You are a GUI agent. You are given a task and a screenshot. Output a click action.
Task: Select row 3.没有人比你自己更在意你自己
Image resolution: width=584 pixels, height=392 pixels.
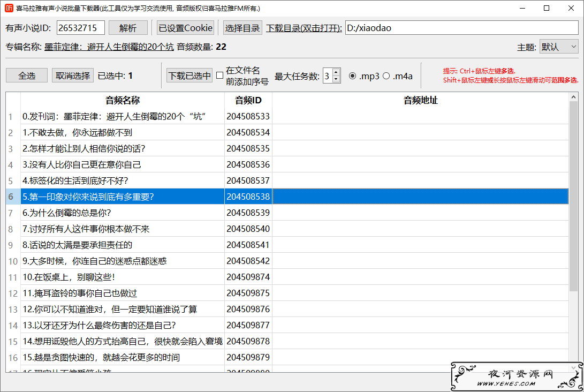(123, 164)
